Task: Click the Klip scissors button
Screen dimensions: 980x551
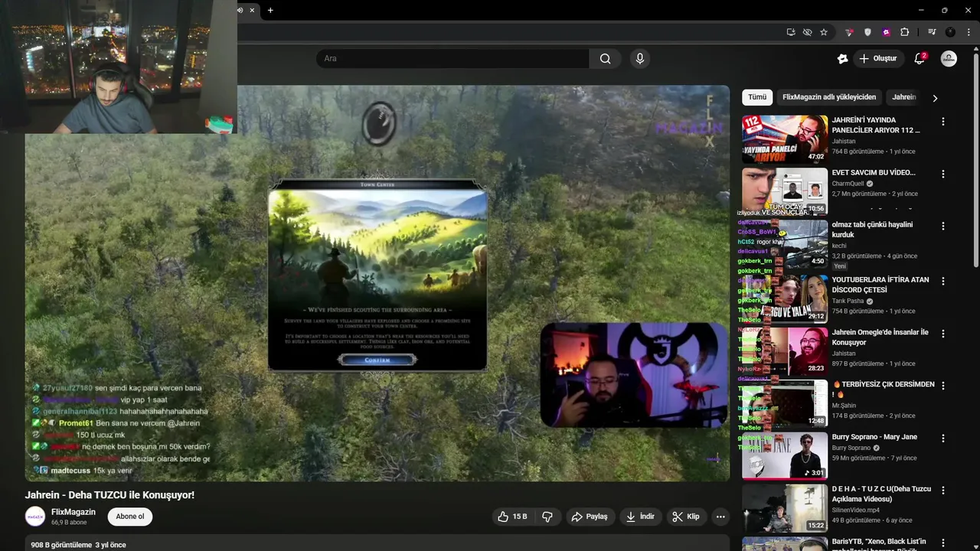Action: [x=686, y=517]
